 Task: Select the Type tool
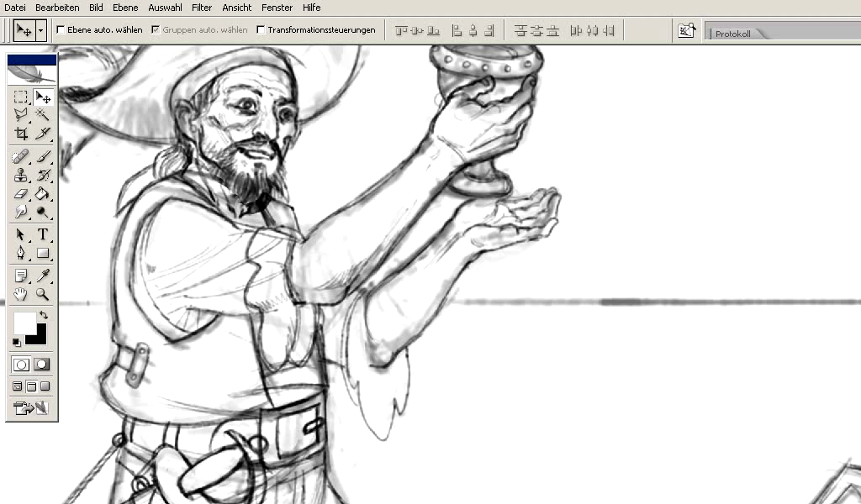tap(42, 234)
